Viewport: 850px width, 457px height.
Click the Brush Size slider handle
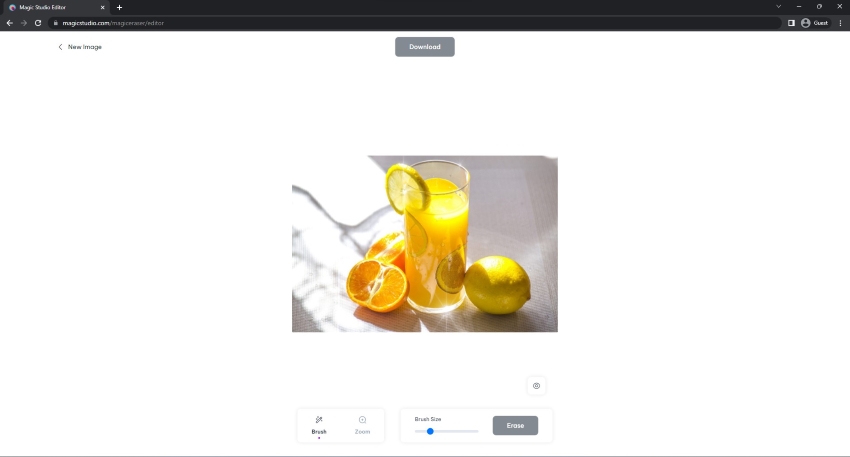[430, 431]
